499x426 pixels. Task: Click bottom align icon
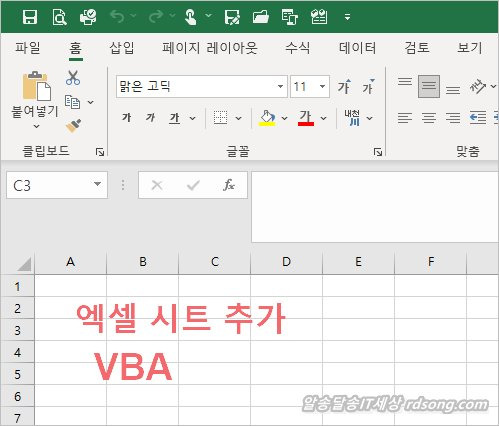coord(453,90)
